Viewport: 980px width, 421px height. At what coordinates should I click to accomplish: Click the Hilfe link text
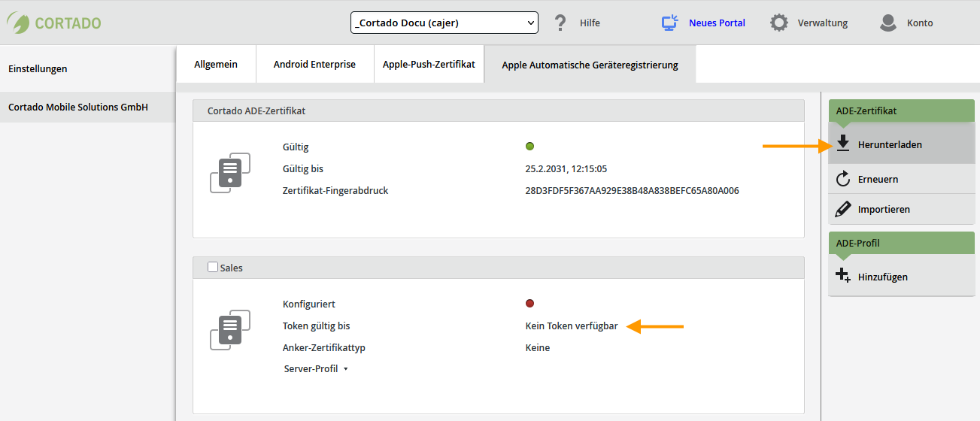click(590, 23)
